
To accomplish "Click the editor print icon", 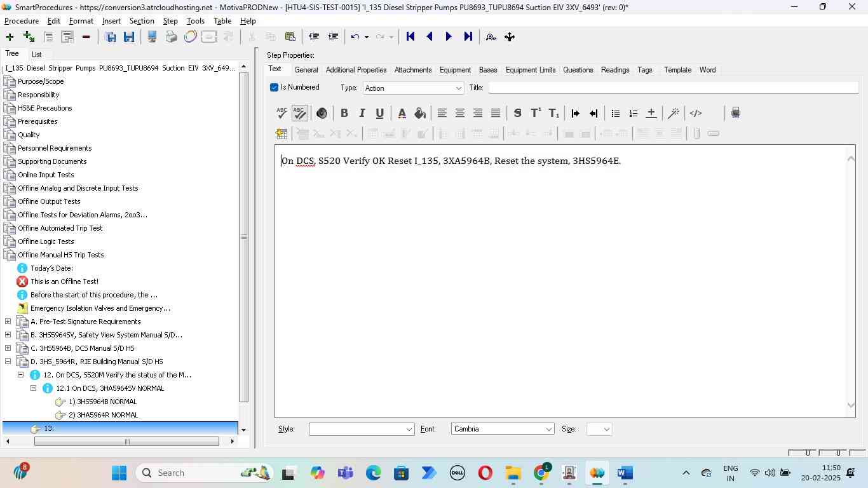I will [735, 113].
